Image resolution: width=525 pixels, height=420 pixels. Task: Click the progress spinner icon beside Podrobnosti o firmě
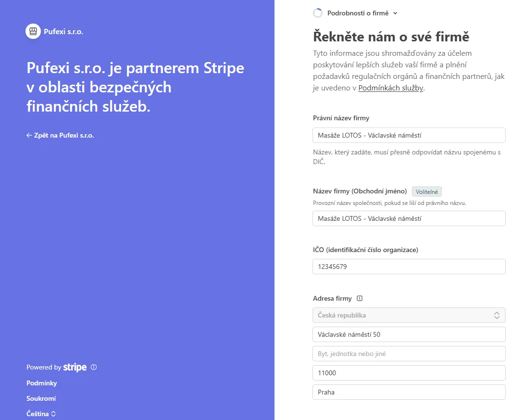pos(318,13)
